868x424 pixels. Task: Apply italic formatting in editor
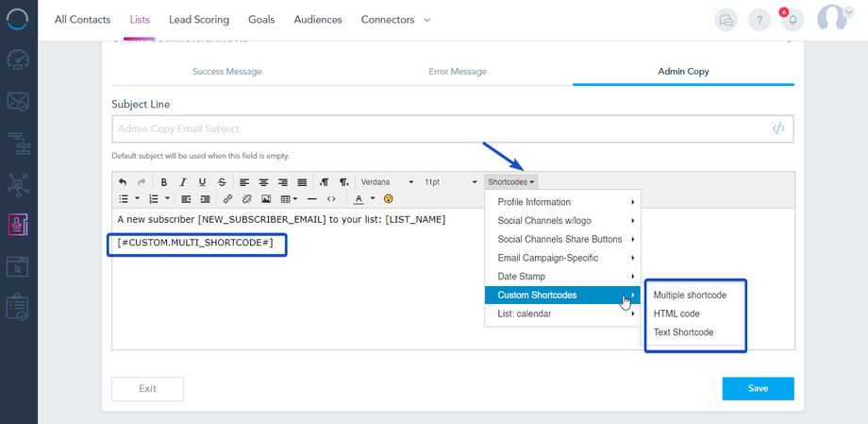pyautogui.click(x=183, y=182)
